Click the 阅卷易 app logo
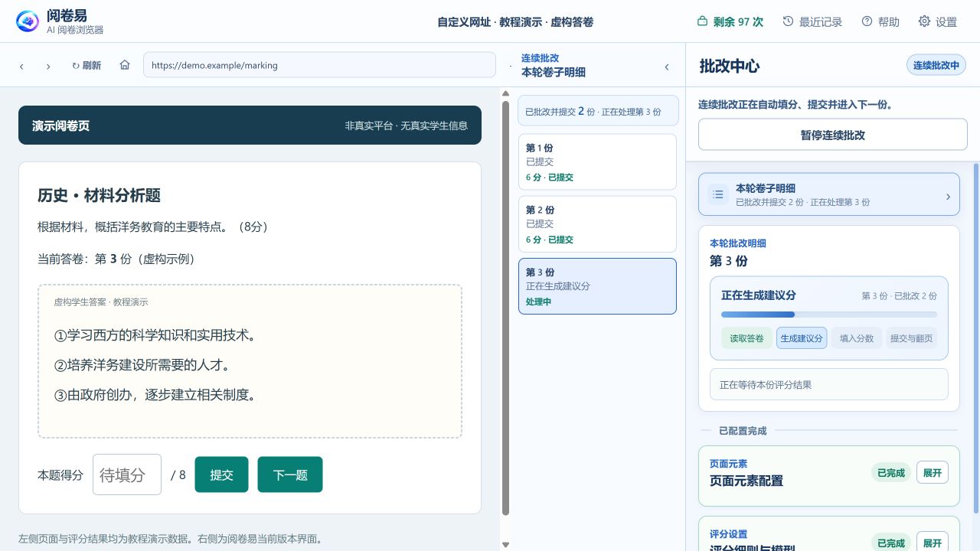The image size is (980, 551). (x=28, y=21)
